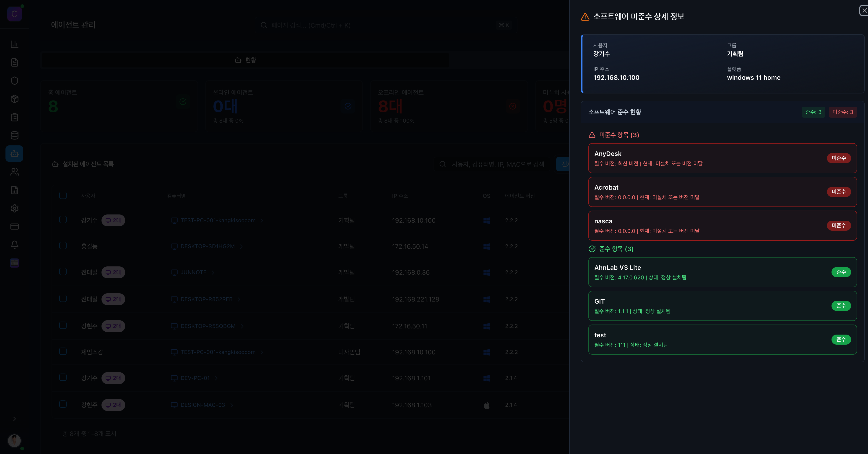Open DESKTOP-R852REB computer link

[x=207, y=299]
